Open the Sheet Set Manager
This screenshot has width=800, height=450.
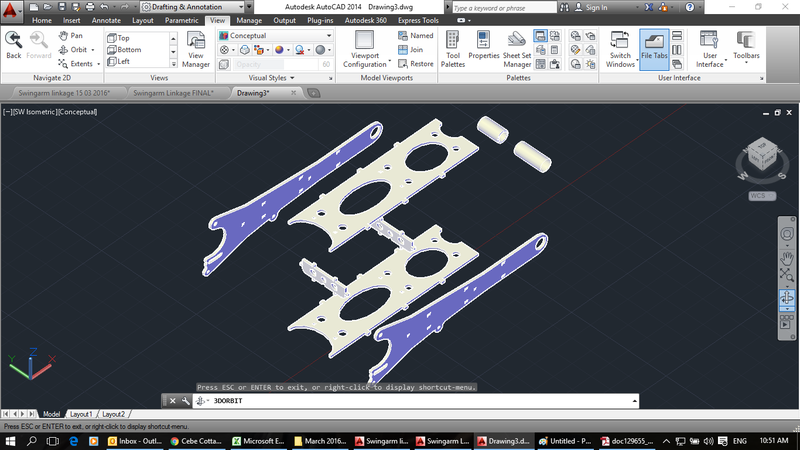coord(517,48)
